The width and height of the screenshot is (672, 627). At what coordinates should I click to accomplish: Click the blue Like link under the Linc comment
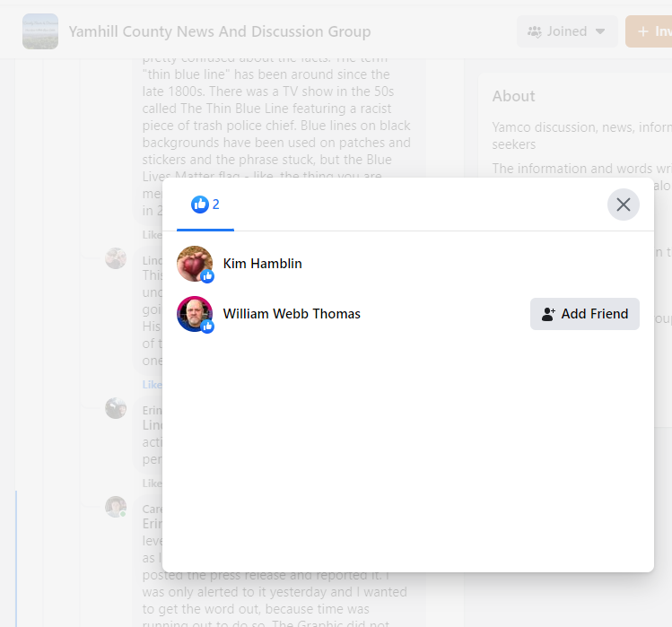click(153, 385)
